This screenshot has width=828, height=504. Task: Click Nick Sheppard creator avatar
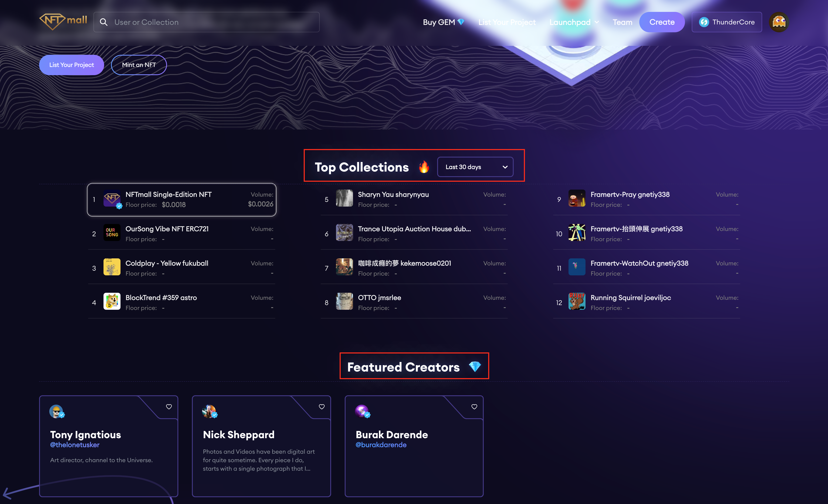pyautogui.click(x=209, y=411)
